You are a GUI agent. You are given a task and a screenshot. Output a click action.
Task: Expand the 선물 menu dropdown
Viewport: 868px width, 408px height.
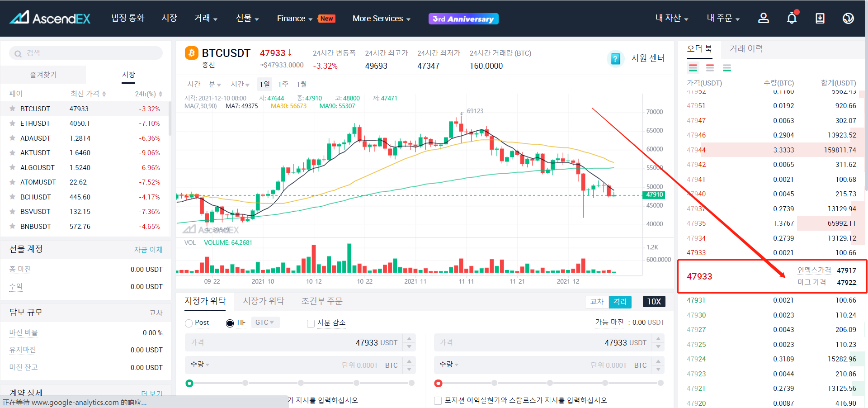247,18
